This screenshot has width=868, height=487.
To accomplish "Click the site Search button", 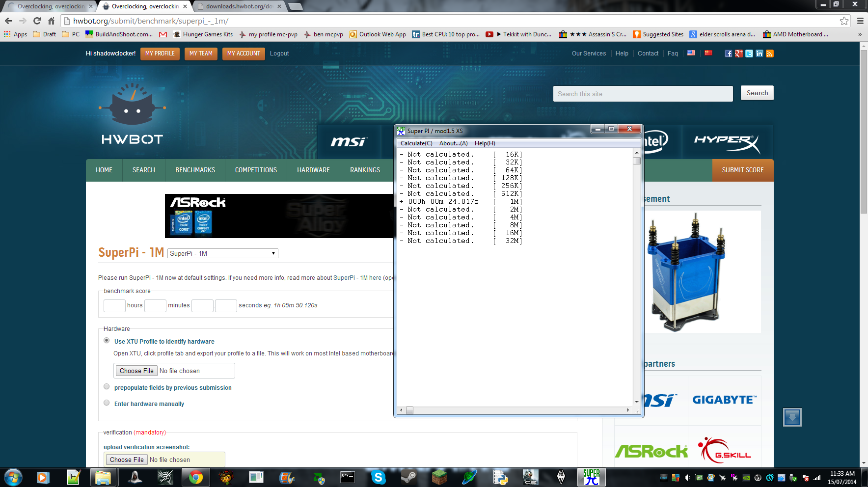I will click(x=757, y=93).
